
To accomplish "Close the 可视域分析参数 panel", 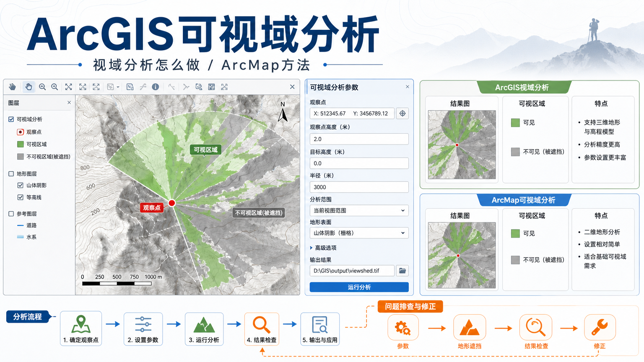I will (408, 87).
